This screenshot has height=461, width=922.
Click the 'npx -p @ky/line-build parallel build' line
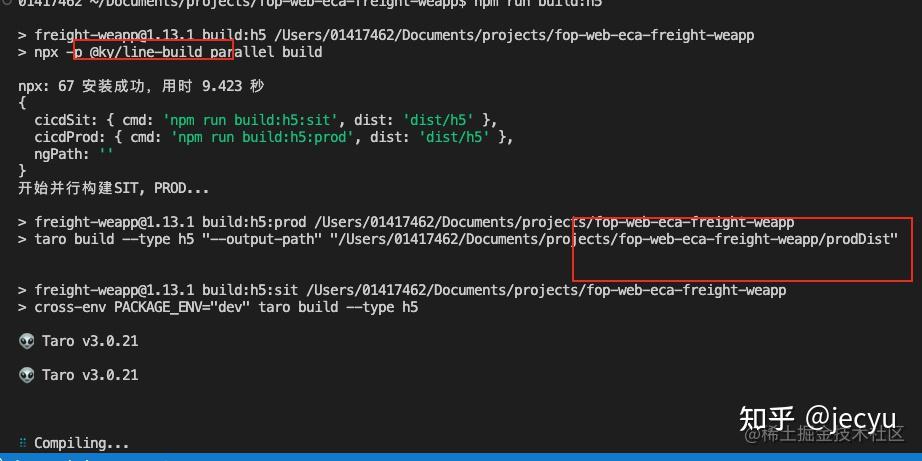170,52
